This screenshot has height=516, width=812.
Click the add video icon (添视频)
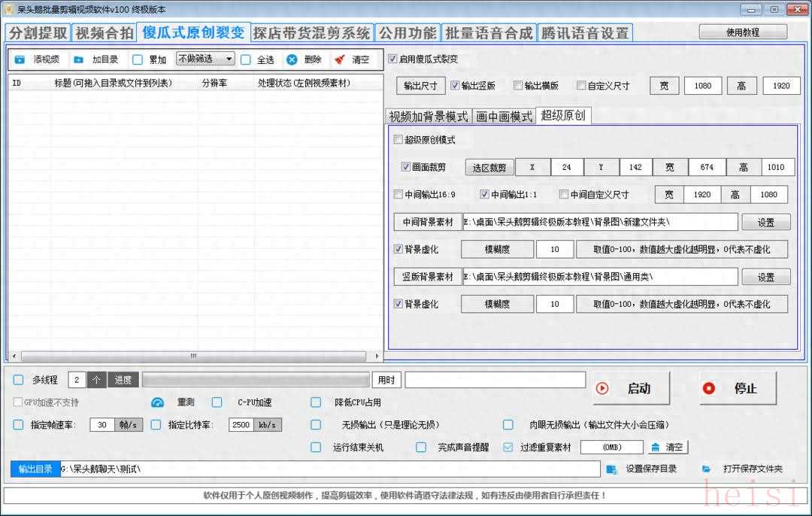[x=20, y=59]
